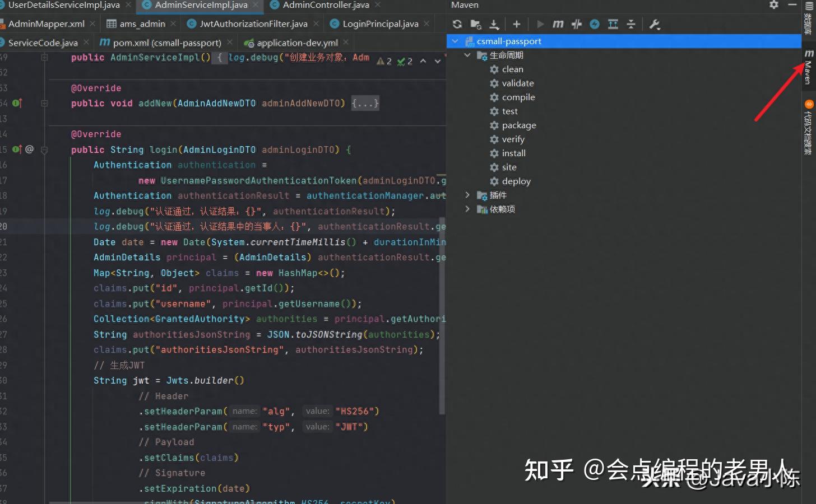Viewport: 816px width, 504px height.
Task: Reload all Maven projects
Action: (x=457, y=24)
